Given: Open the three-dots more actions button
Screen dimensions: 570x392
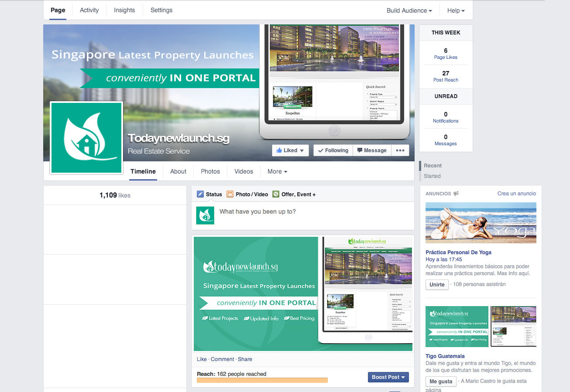Looking at the screenshot, I should 400,150.
